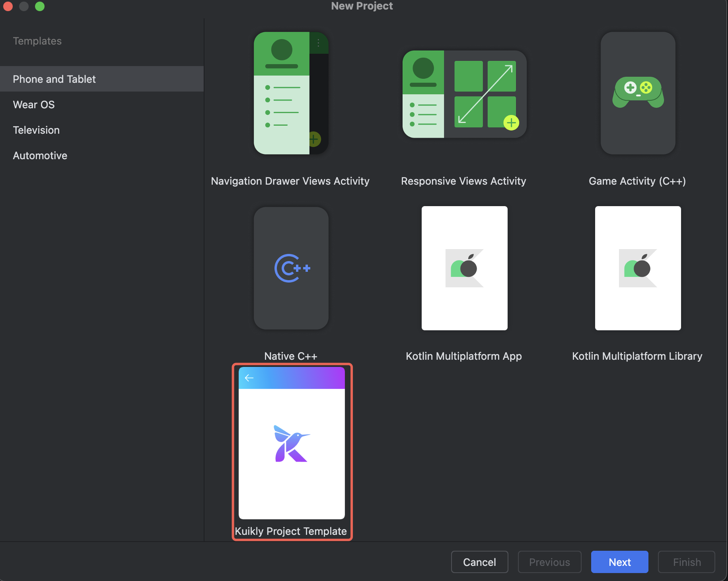Click the Cancel button
The height and width of the screenshot is (581, 728).
[480, 562]
